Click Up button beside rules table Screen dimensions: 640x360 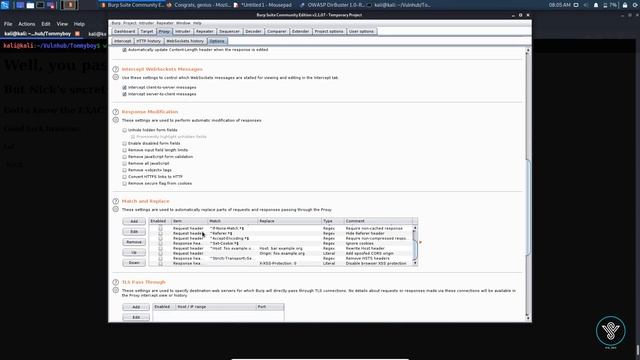click(x=134, y=253)
